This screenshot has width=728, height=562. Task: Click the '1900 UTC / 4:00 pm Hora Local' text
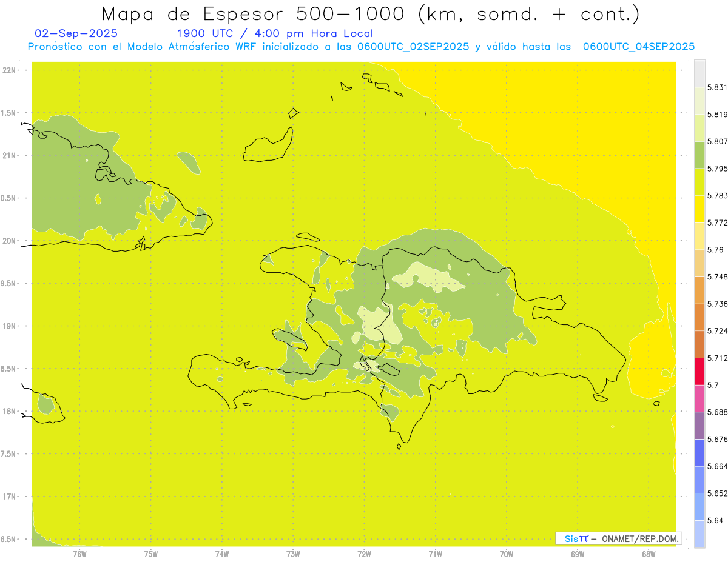pyautogui.click(x=274, y=33)
